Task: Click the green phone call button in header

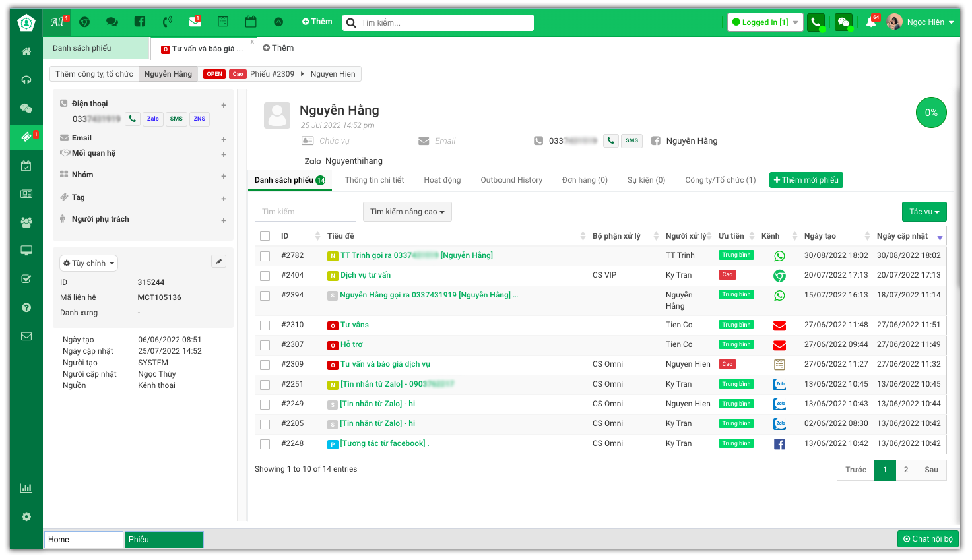Action: [x=816, y=22]
